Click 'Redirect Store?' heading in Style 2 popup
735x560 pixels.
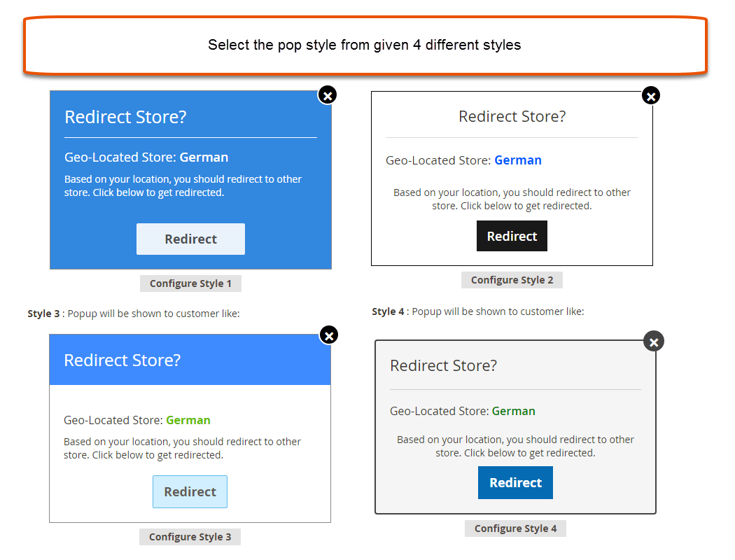512,116
